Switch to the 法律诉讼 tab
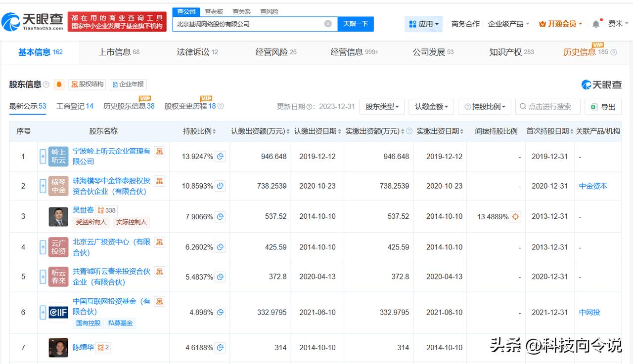633x364 pixels. (197, 52)
